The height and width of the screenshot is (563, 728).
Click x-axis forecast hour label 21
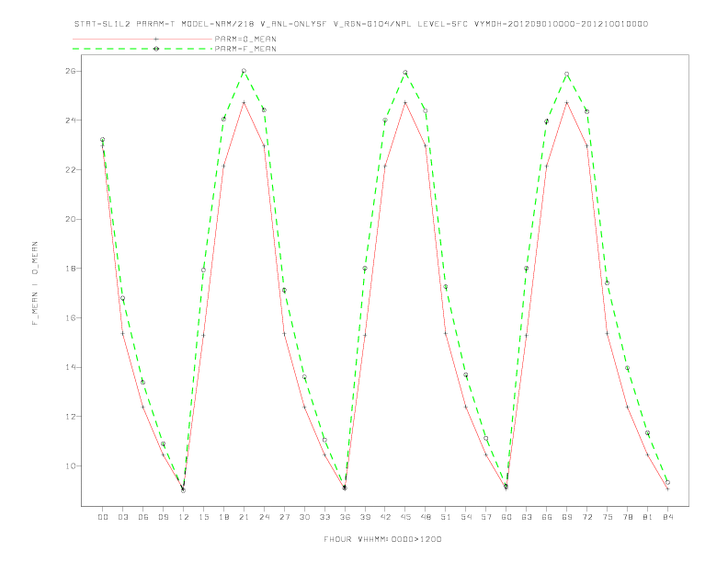tap(244, 517)
